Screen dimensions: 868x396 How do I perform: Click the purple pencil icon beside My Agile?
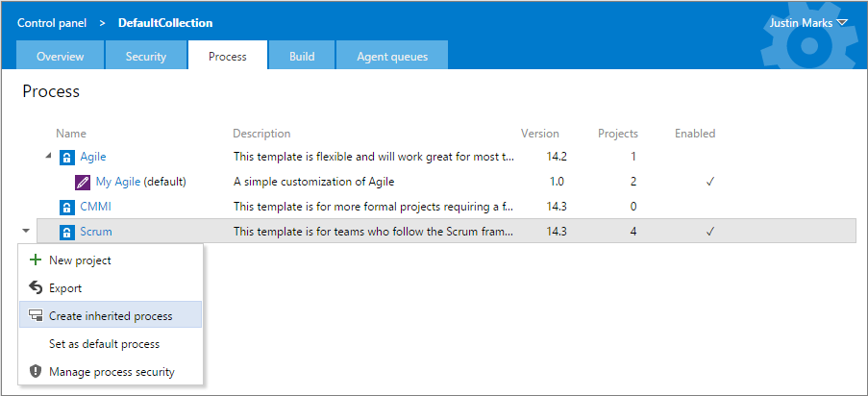[83, 183]
